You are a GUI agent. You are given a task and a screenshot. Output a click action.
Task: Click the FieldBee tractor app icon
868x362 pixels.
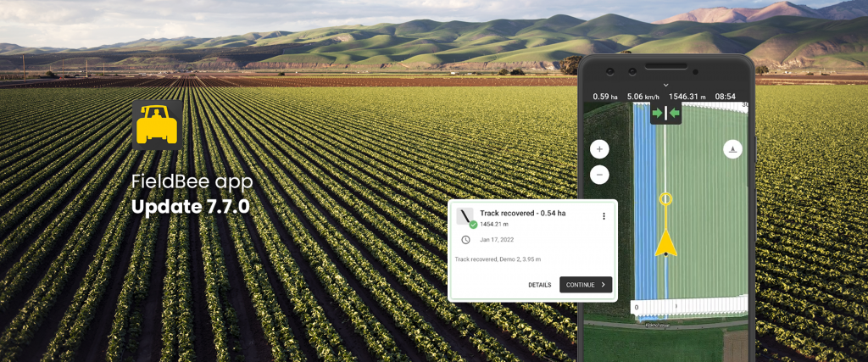click(x=157, y=125)
